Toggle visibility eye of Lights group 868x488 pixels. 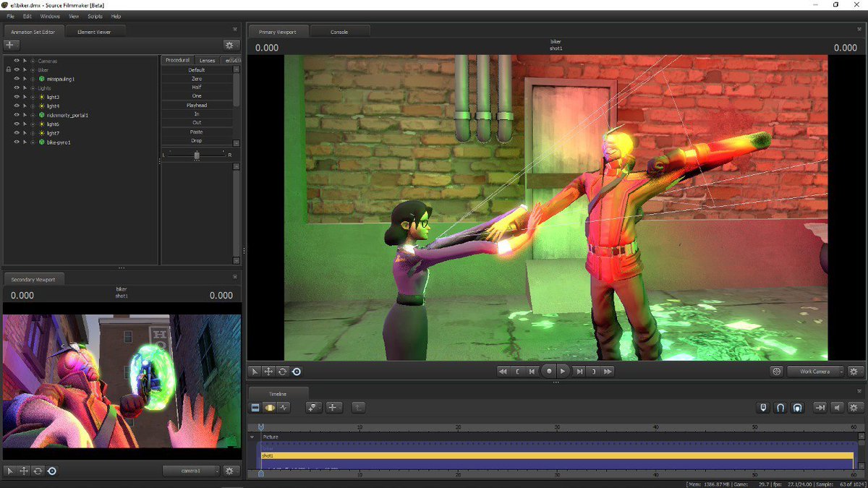coord(17,88)
